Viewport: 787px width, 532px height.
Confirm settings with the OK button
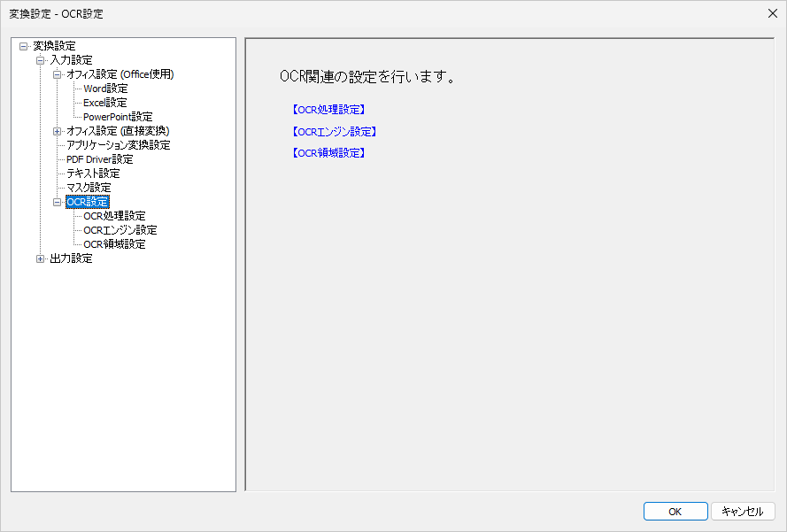[x=675, y=511]
